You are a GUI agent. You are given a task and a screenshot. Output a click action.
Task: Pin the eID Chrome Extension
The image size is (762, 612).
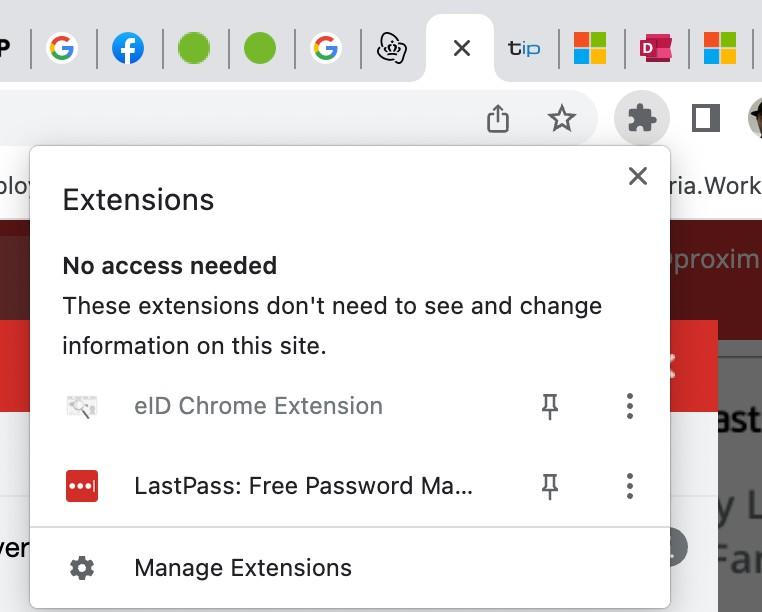549,406
